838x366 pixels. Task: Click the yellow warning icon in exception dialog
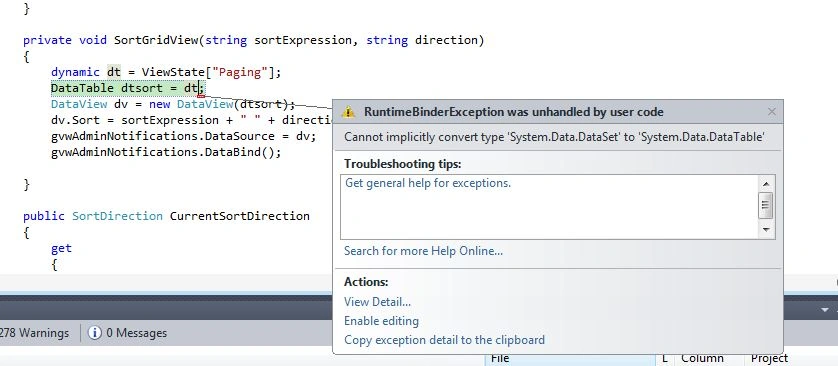click(x=348, y=112)
